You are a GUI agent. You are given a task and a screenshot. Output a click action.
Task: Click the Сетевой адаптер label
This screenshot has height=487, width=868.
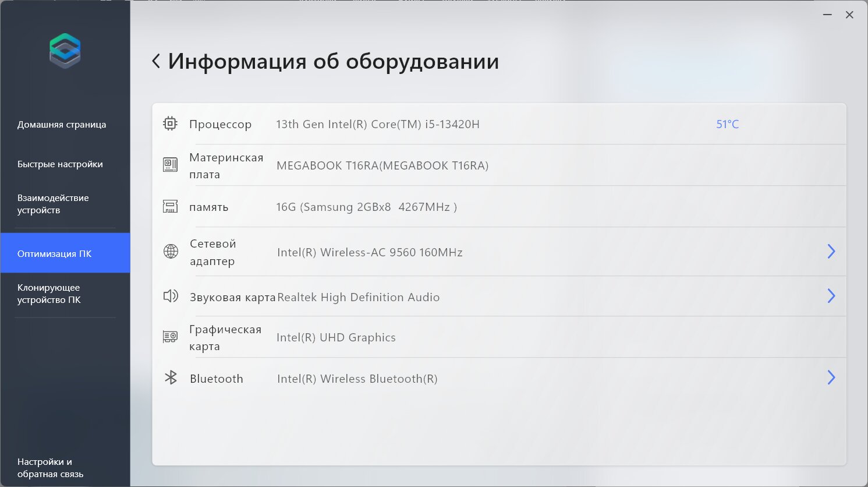(x=212, y=252)
